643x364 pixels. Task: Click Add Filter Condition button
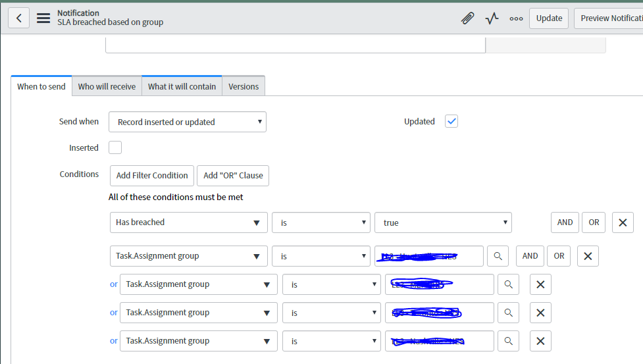tap(152, 176)
